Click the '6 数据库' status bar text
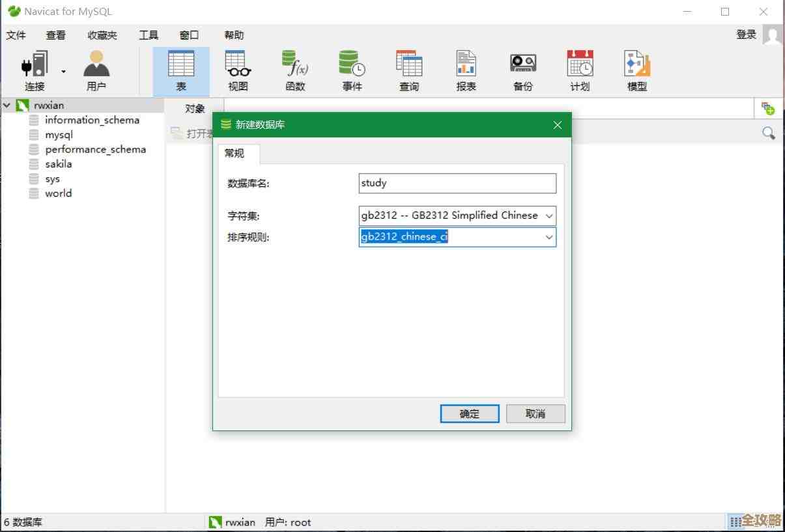The image size is (785, 532). (23, 522)
